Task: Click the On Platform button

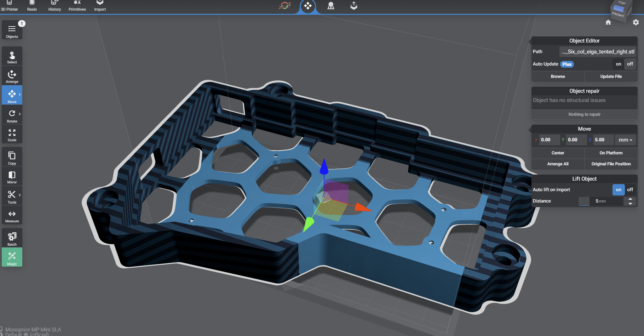Action: pyautogui.click(x=611, y=153)
